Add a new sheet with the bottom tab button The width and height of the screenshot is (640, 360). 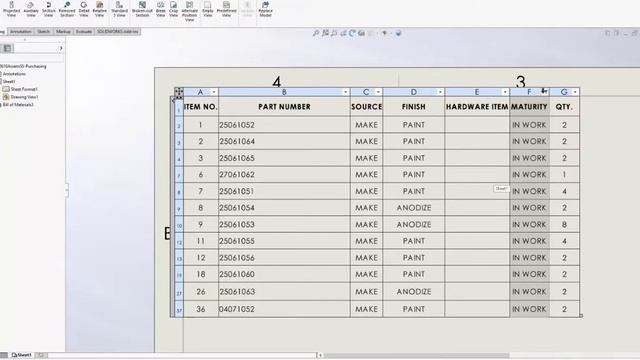(41, 355)
